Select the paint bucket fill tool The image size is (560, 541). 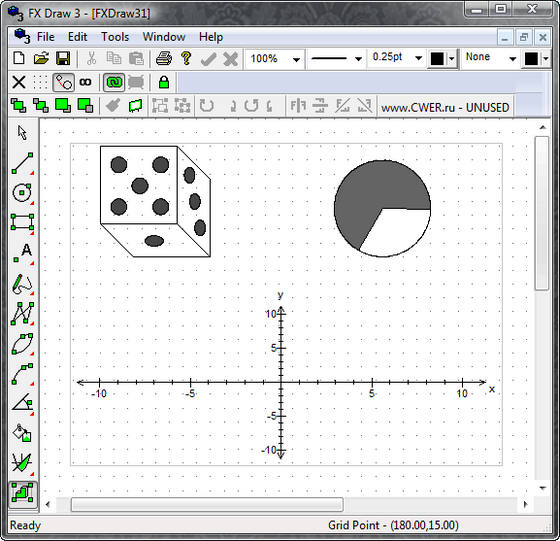22,433
